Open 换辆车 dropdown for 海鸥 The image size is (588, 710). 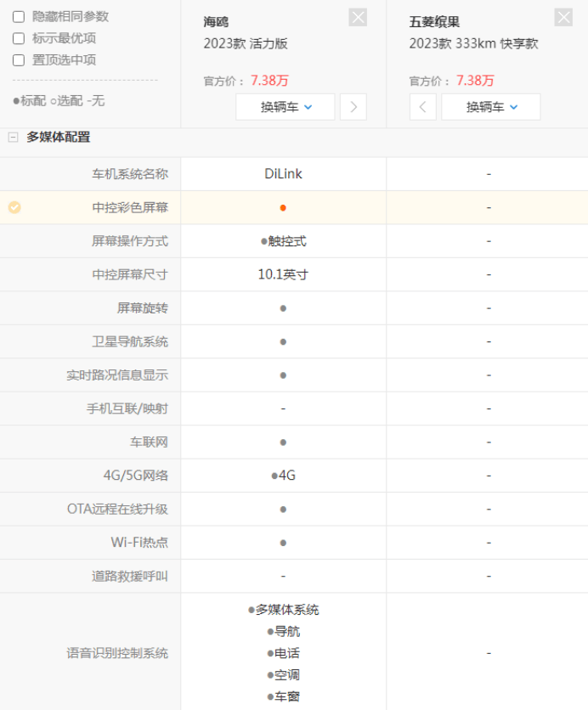286,107
